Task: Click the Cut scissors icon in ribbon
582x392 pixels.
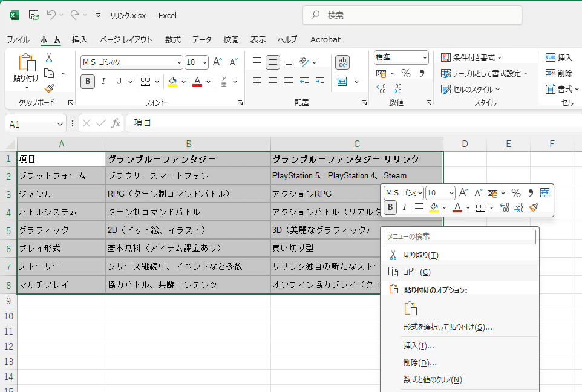Action: (x=48, y=57)
